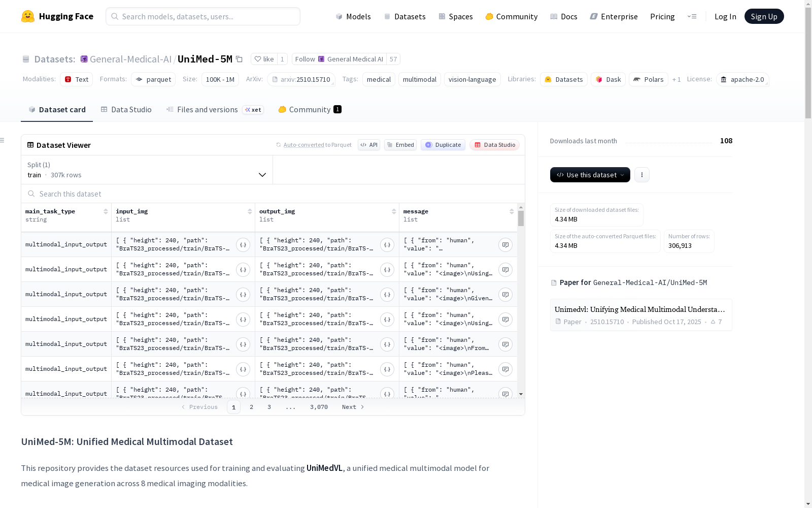Image resolution: width=812 pixels, height=508 pixels.
Task: Sort by the output_img column
Action: 394,211
